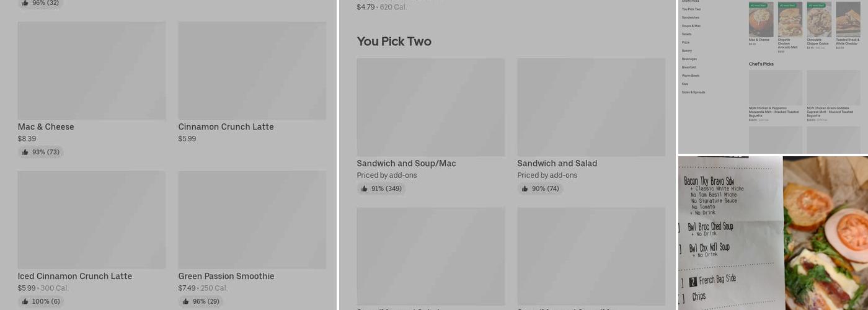Click thumbs-up icon for Iced Cinnamon Crunch Latte
Screen dimensions: 868x310
(25, 302)
